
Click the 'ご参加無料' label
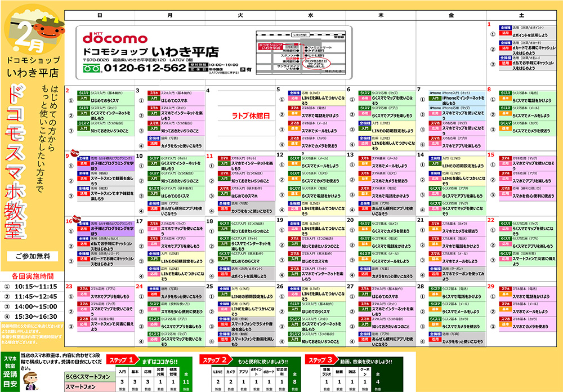click(33, 256)
